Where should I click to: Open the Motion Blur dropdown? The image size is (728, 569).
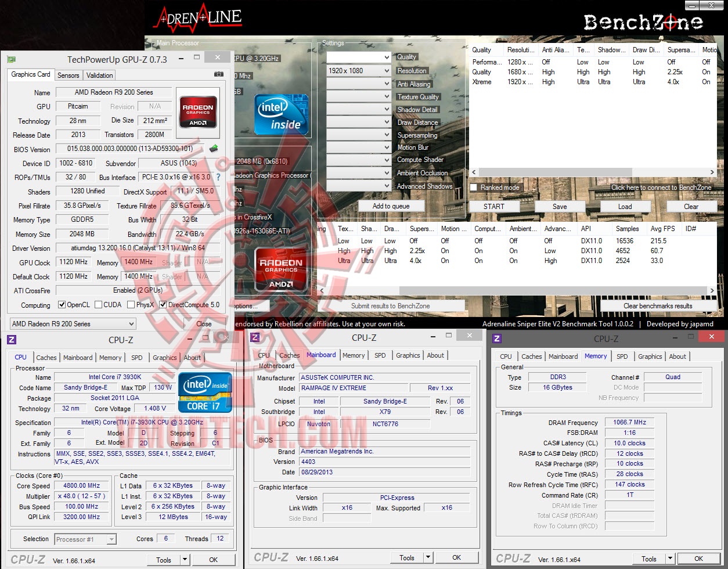click(358, 147)
